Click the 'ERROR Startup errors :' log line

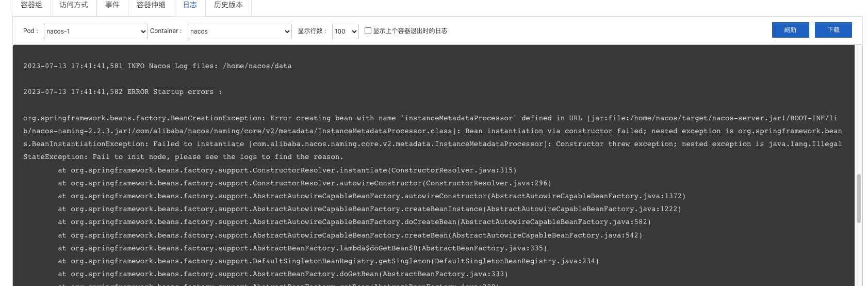[123, 92]
